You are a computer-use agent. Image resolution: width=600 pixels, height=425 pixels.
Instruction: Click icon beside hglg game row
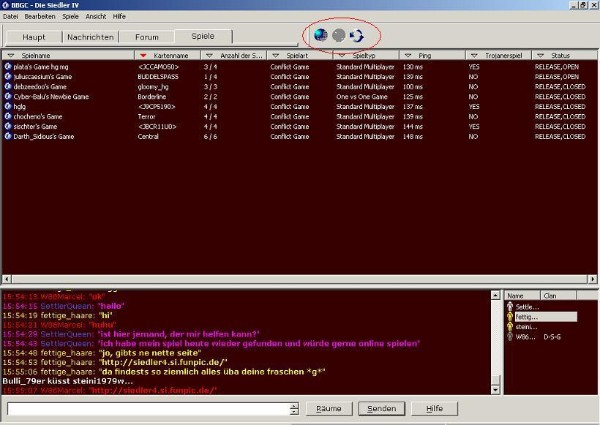(x=8, y=106)
